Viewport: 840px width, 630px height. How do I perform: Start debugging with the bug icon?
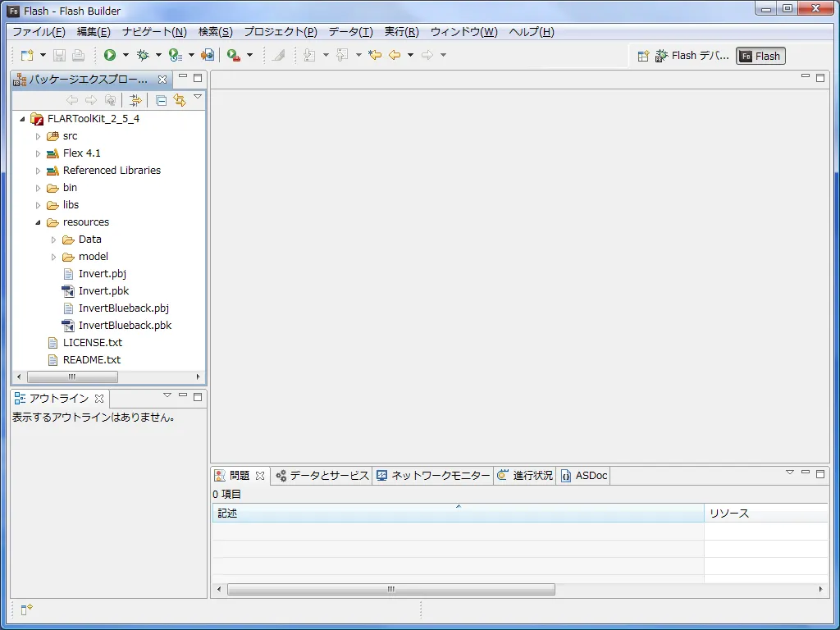pos(143,55)
